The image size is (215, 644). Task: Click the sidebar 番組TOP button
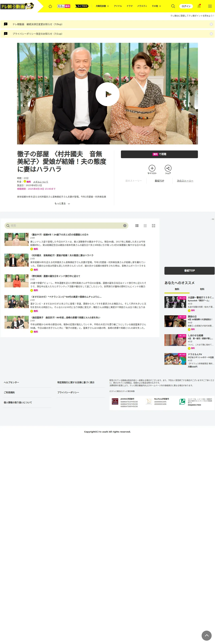coord(190,271)
